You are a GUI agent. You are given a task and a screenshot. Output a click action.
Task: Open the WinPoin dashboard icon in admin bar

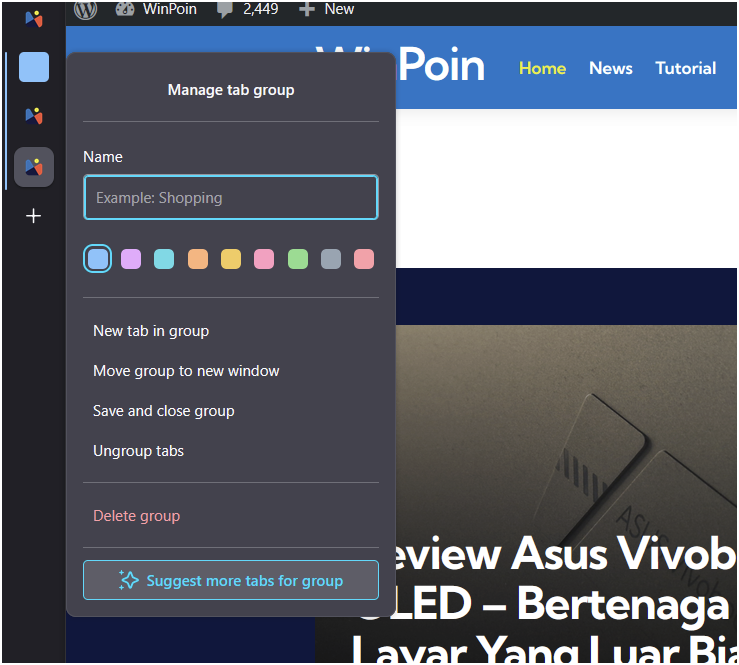pyautogui.click(x=125, y=9)
